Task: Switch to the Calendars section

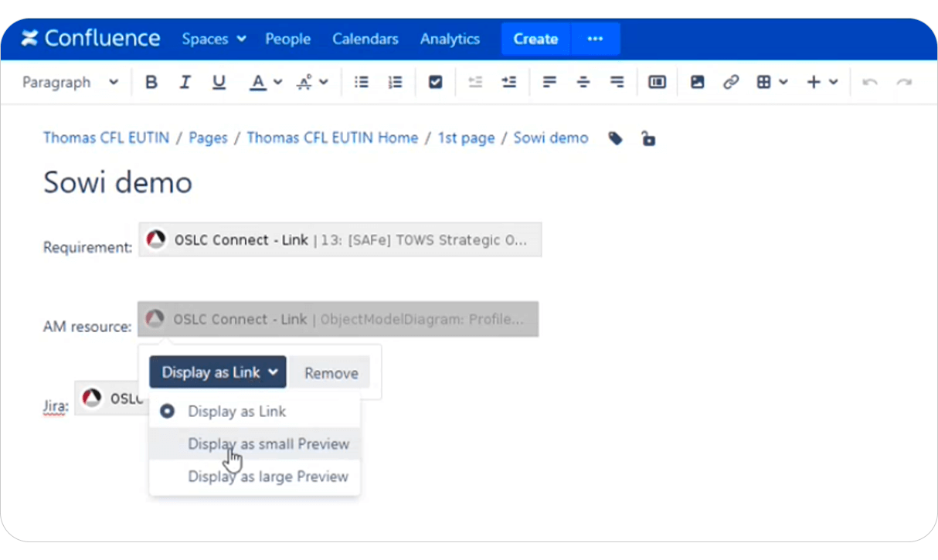Action: pos(365,39)
